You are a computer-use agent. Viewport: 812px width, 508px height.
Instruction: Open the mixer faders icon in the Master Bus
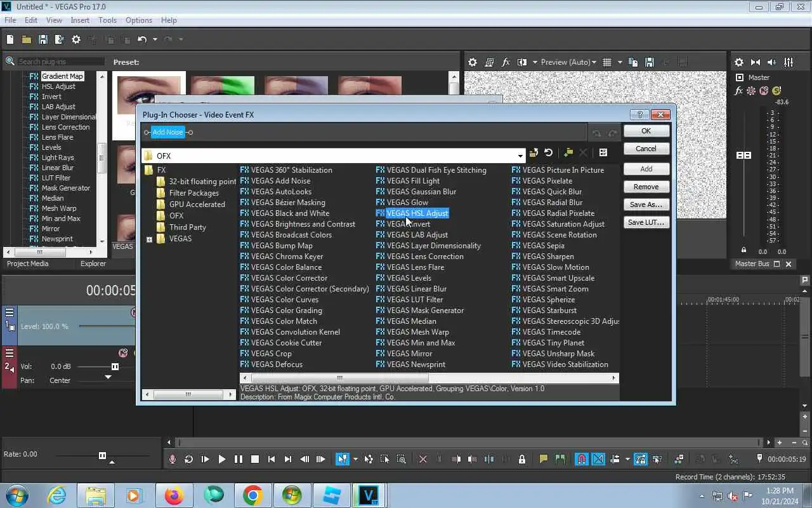[789, 62]
